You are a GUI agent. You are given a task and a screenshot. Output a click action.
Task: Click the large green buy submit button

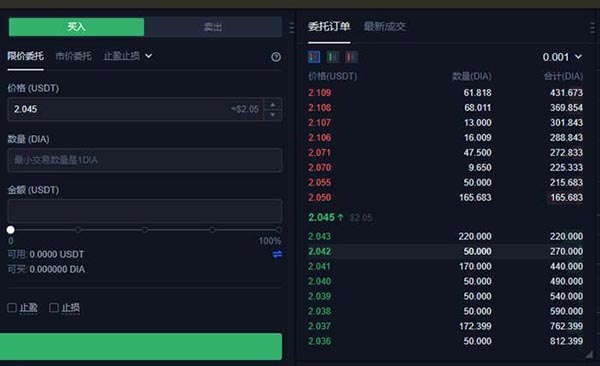click(x=141, y=346)
